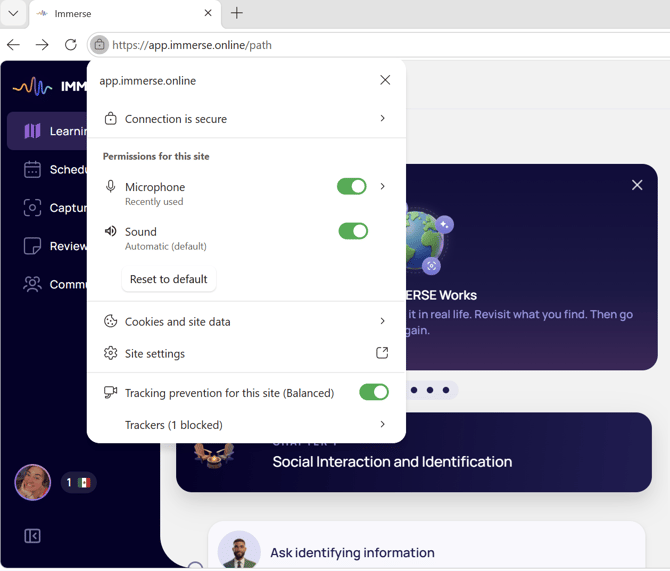Open the Community people icon in the sidebar
The image size is (670, 571).
tap(32, 284)
